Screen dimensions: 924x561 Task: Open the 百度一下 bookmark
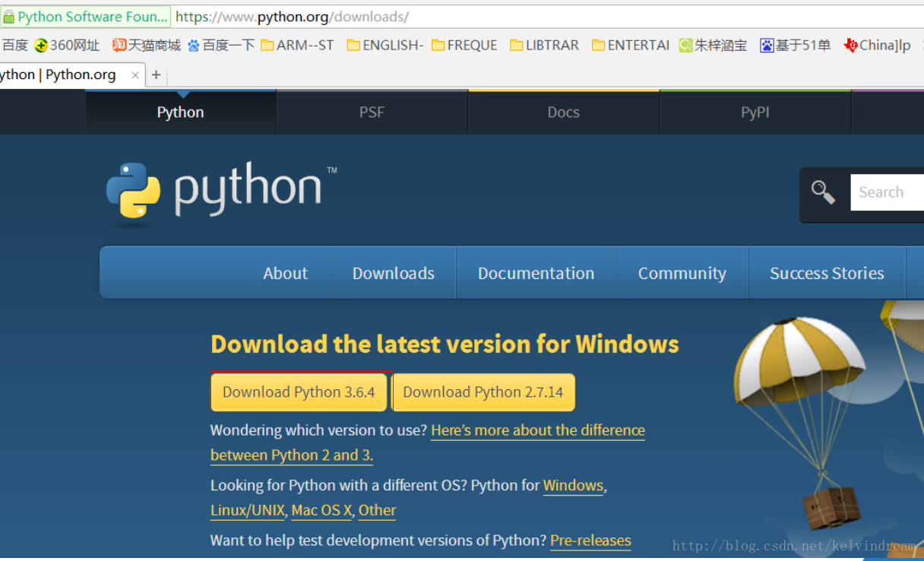click(221, 46)
